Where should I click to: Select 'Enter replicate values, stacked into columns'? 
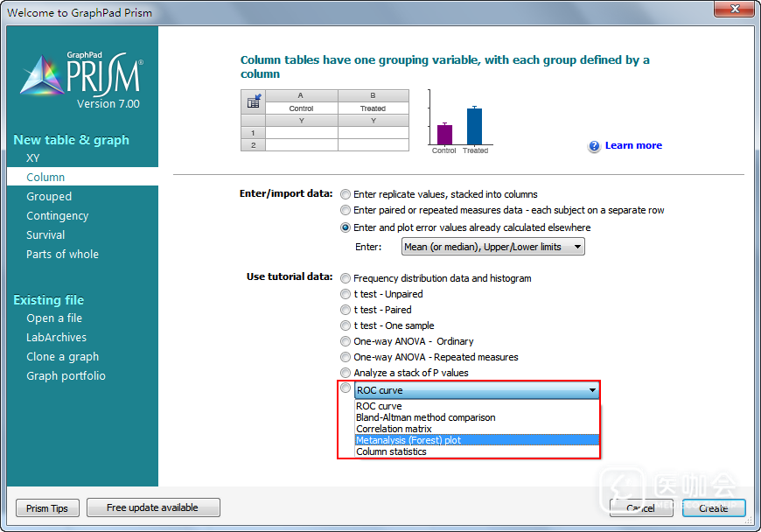click(x=346, y=194)
